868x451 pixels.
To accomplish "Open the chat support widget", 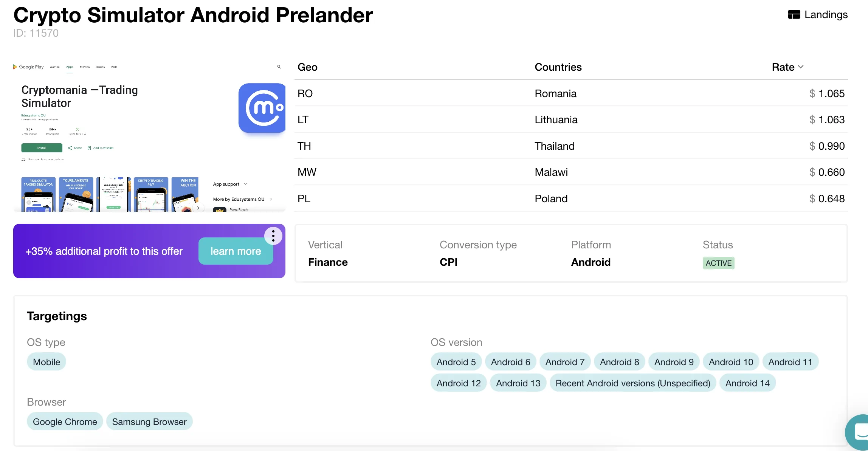I will pyautogui.click(x=859, y=432).
